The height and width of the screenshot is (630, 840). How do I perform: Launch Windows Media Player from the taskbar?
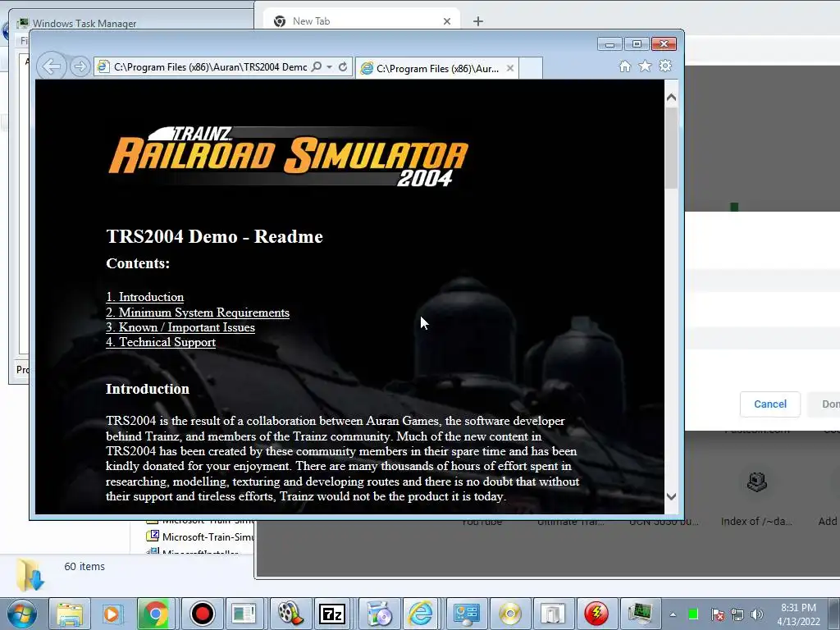pos(112,614)
